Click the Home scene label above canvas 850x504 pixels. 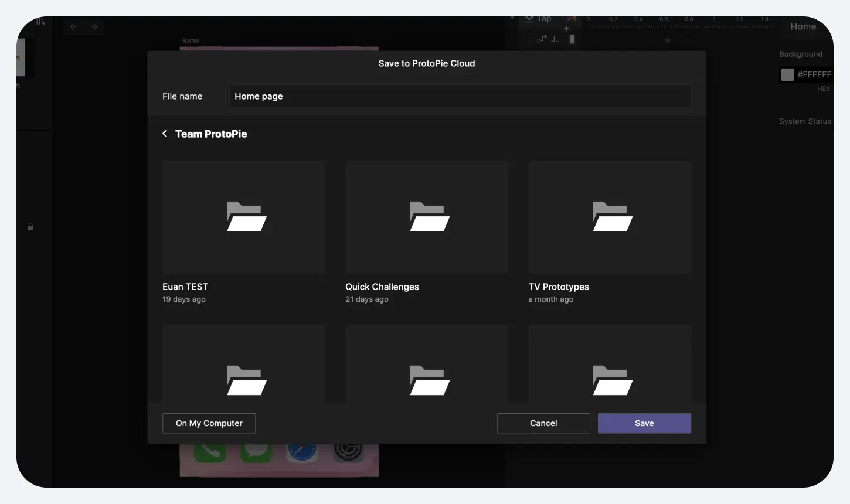(x=189, y=40)
